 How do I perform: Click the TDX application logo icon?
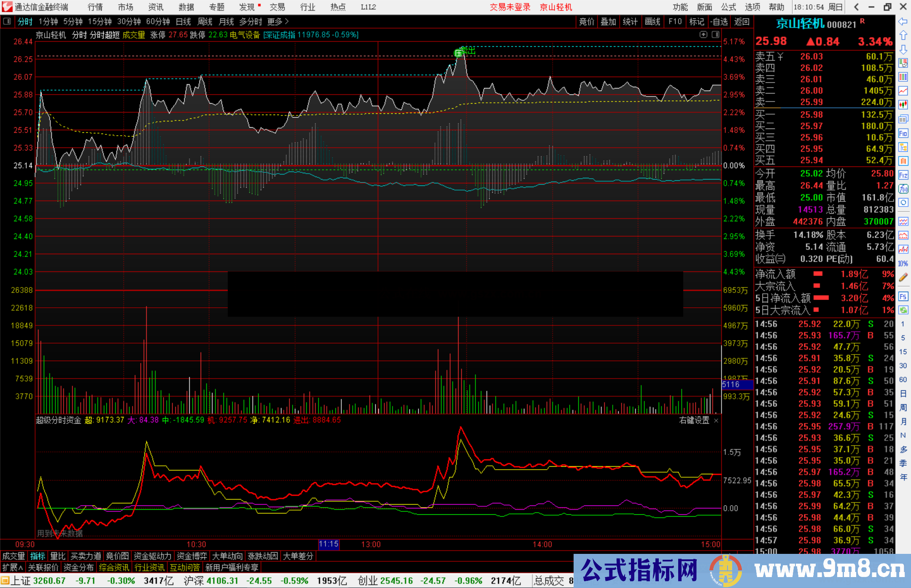click(x=7, y=7)
